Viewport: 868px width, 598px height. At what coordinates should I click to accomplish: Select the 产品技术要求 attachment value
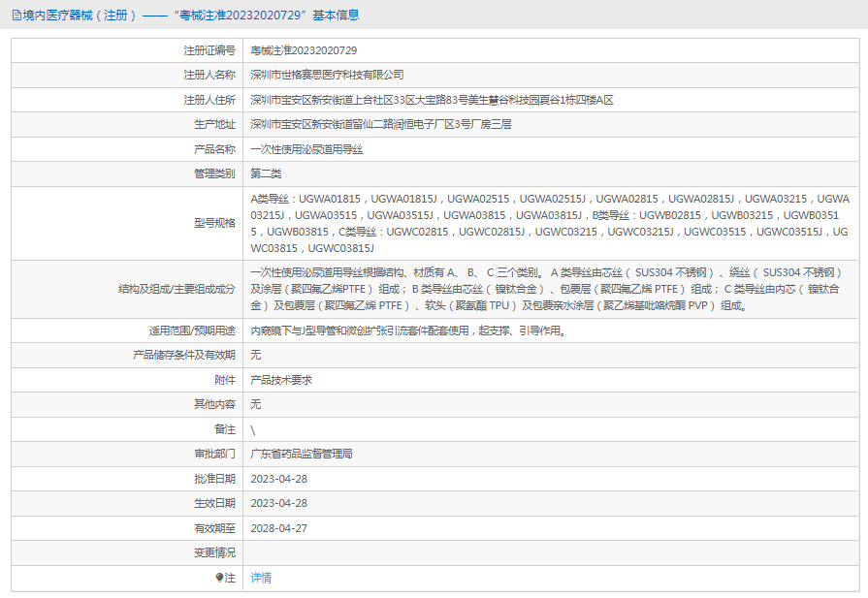[281, 380]
